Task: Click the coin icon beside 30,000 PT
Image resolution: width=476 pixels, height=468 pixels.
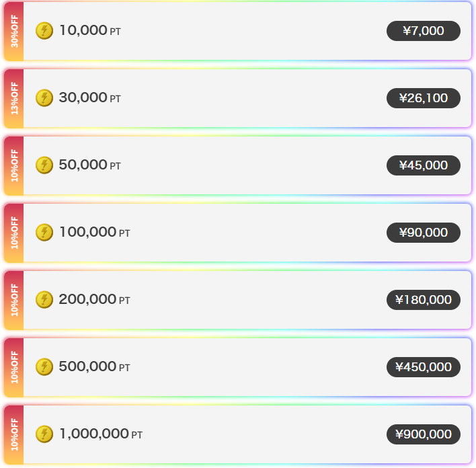Action: point(44,97)
